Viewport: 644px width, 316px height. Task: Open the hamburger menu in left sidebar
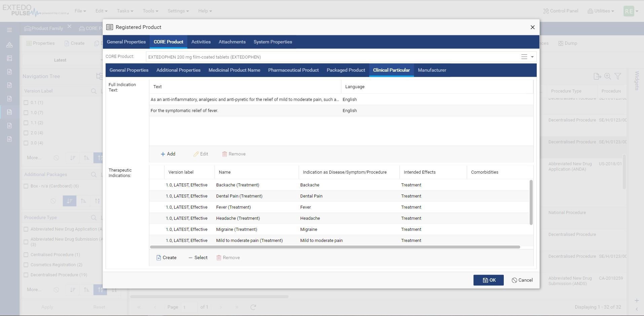coord(9,30)
